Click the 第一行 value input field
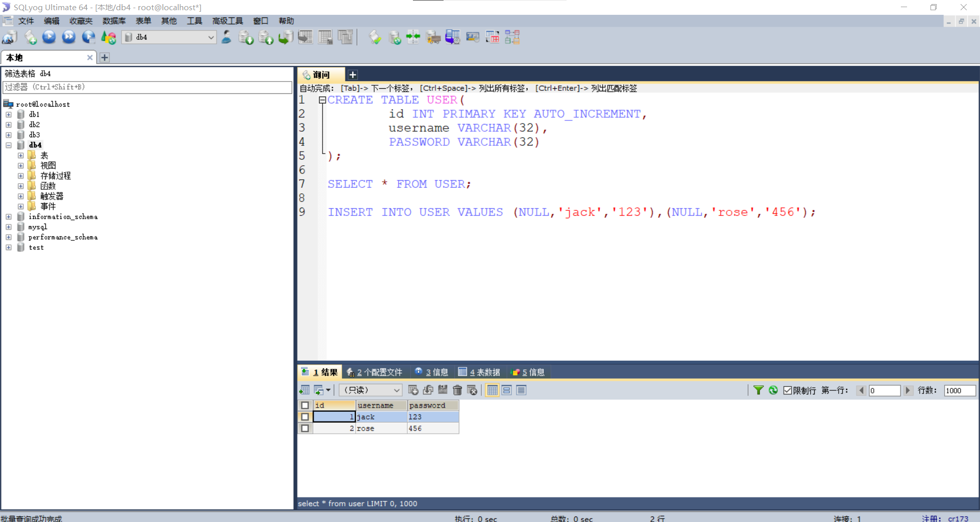Image resolution: width=980 pixels, height=522 pixels. coord(885,390)
